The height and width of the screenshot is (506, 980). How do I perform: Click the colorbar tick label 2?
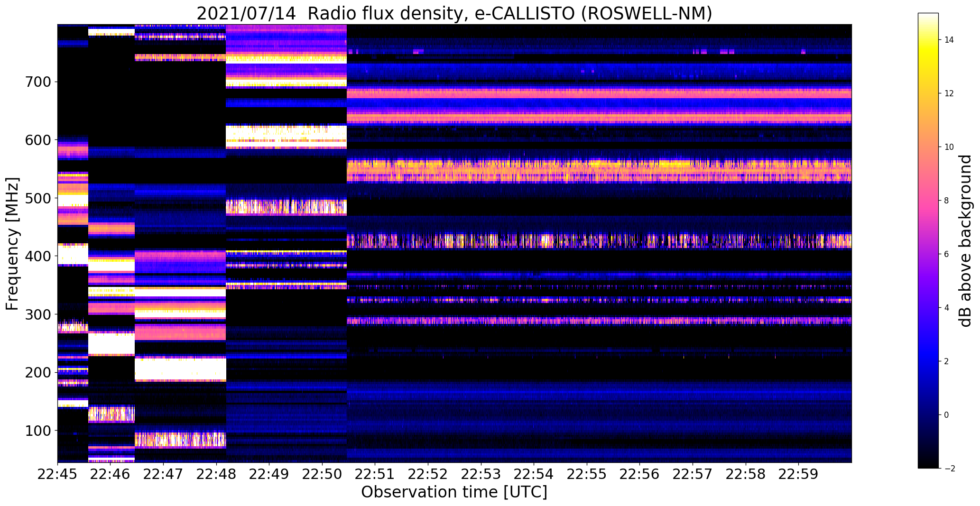point(947,361)
